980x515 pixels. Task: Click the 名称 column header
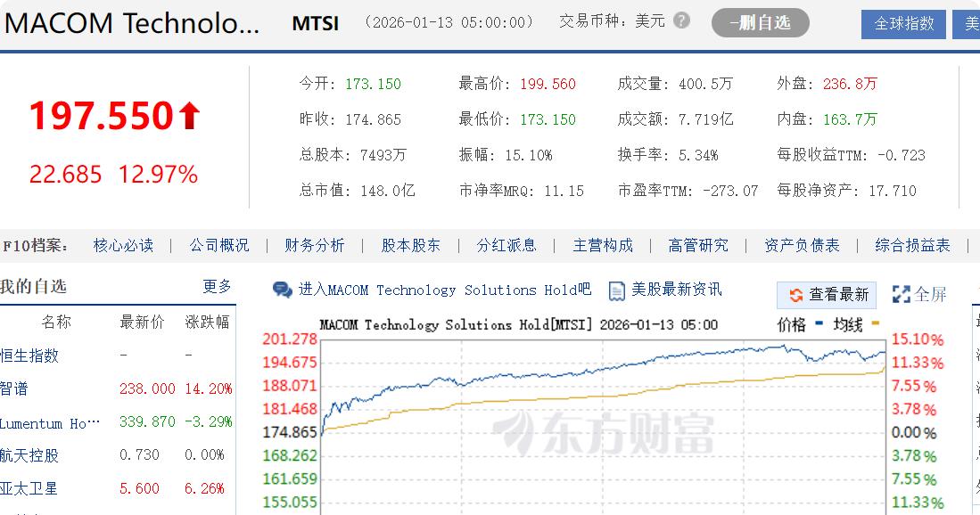coord(56,323)
